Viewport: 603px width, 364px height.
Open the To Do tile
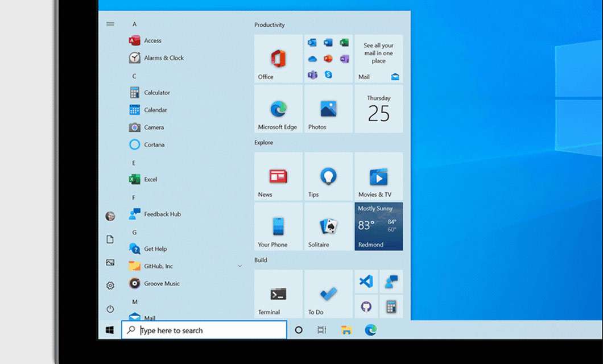click(328, 295)
